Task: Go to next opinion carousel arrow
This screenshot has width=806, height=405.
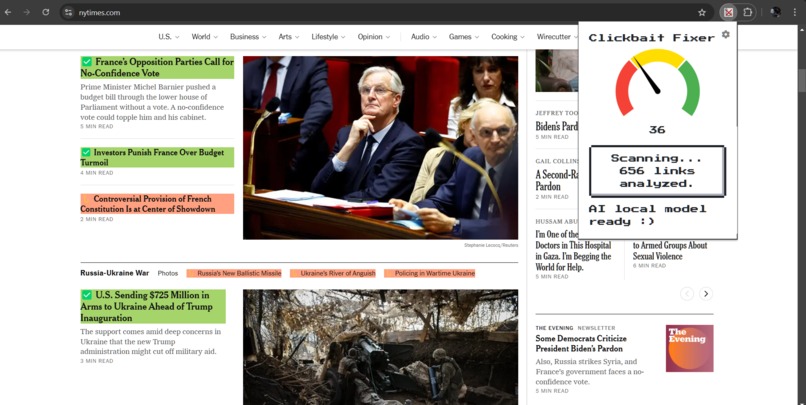Action: click(x=706, y=293)
